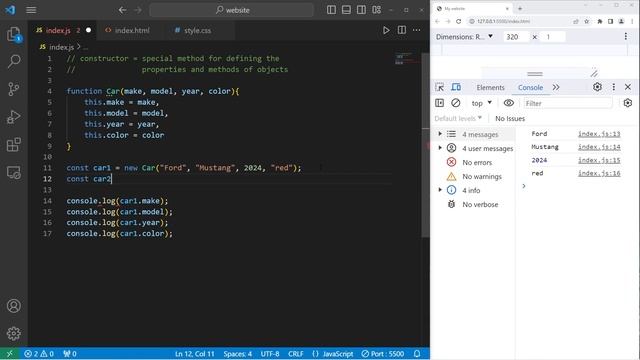
Task: Open the index.js:13 source link
Action: [599, 134]
